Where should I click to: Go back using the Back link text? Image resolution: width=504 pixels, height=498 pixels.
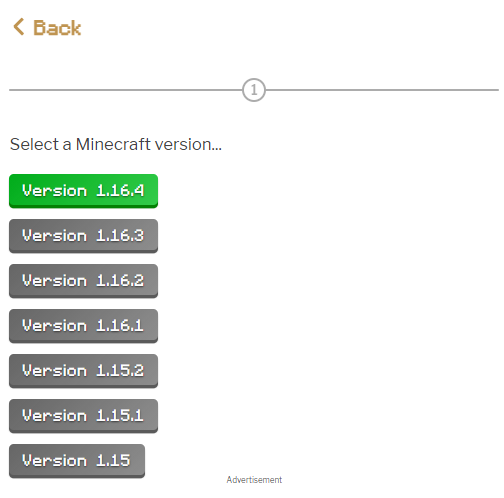click(x=57, y=28)
